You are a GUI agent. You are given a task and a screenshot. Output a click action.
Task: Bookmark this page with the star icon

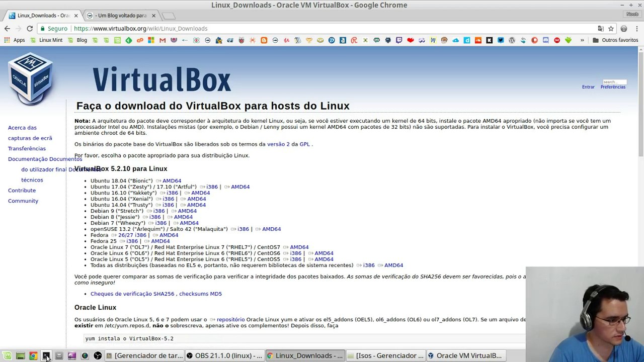pos(611,29)
